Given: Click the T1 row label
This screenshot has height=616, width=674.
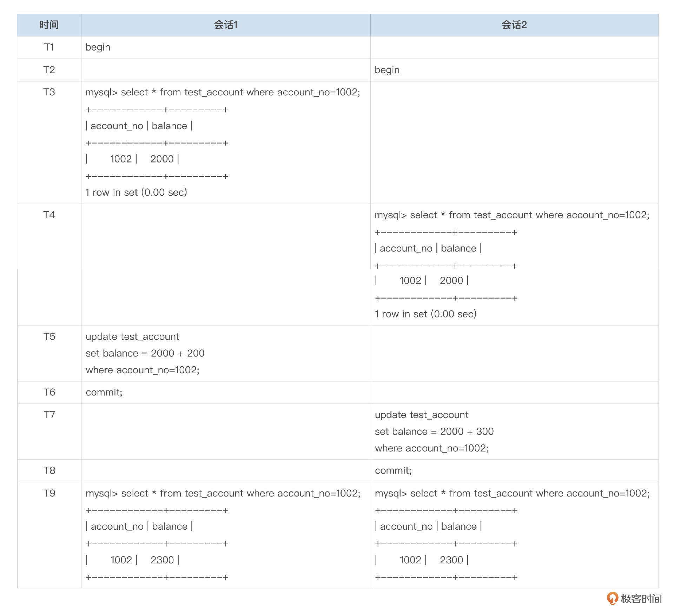Looking at the screenshot, I should 49,47.
